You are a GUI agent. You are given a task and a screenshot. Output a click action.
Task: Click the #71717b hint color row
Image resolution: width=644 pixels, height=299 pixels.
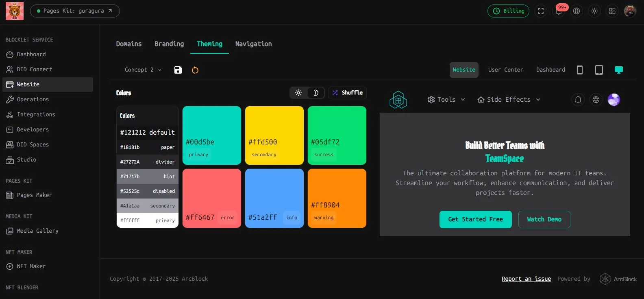point(148,177)
